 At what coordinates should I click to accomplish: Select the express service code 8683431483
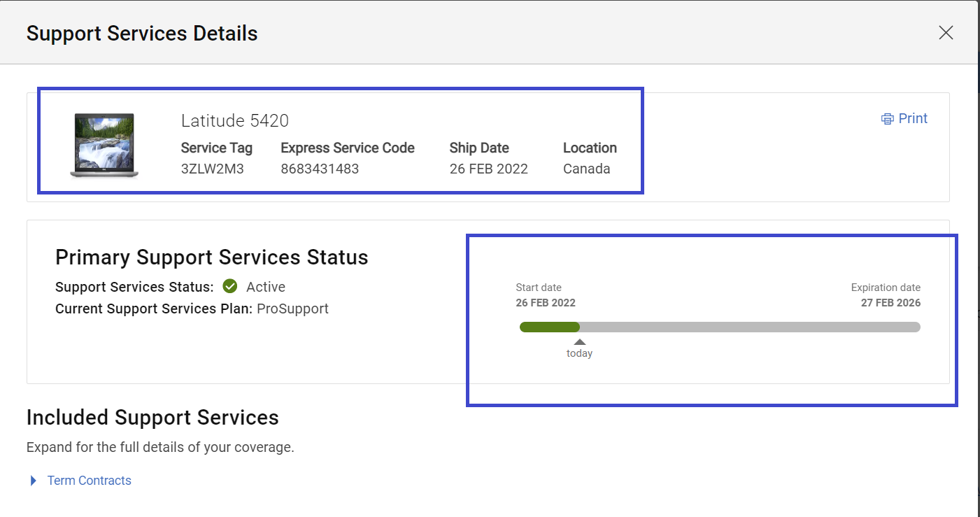click(320, 169)
